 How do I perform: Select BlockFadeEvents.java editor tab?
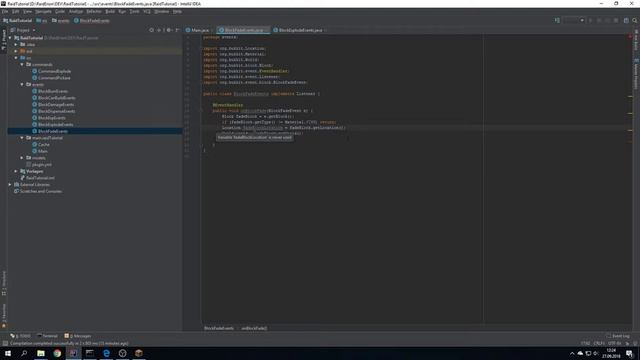click(243, 30)
